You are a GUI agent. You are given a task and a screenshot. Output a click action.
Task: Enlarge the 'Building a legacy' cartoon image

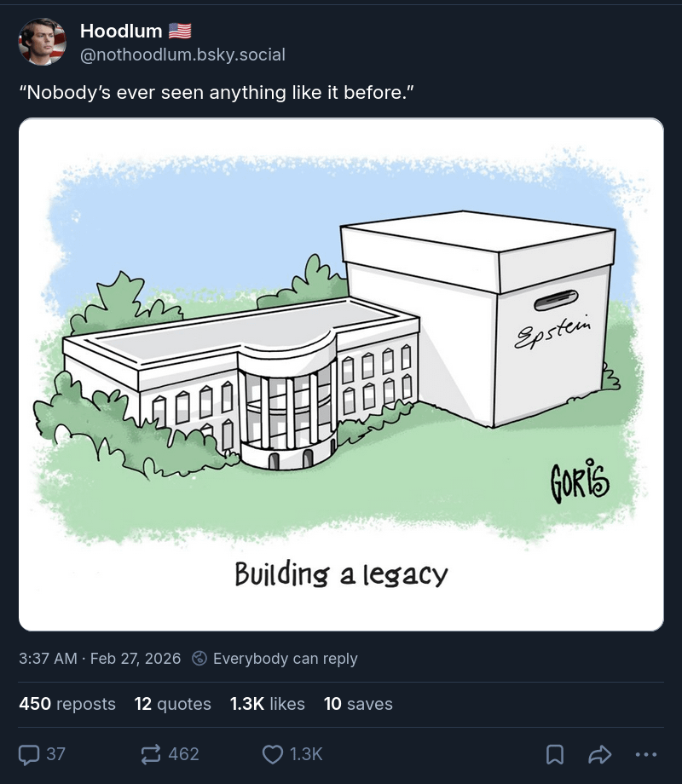point(341,375)
